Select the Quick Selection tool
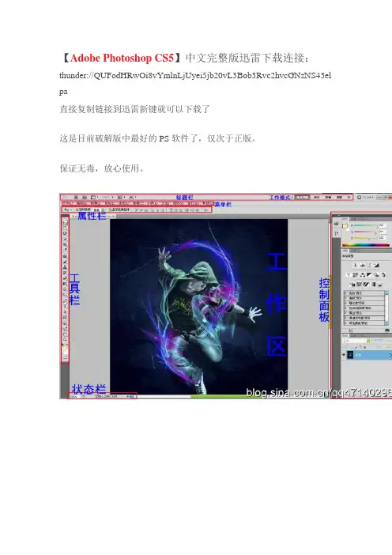This screenshot has width=392, height=555. (x=65, y=238)
